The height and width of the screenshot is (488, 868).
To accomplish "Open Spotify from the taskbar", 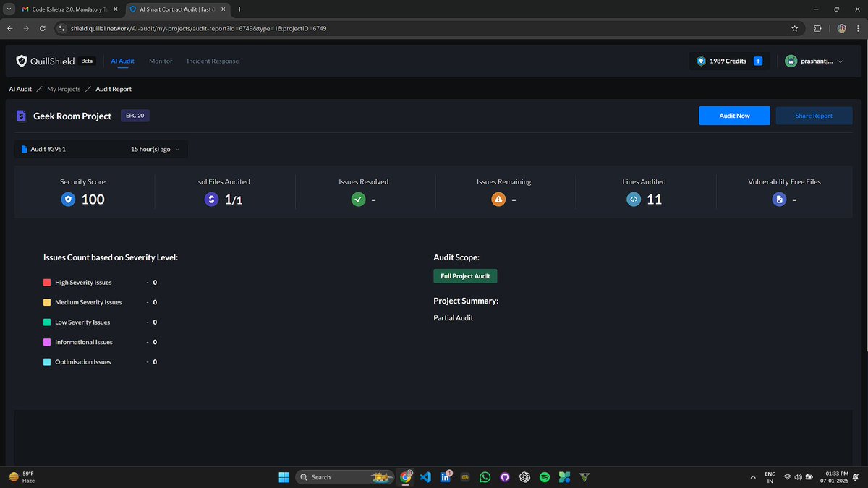I will [x=545, y=476].
